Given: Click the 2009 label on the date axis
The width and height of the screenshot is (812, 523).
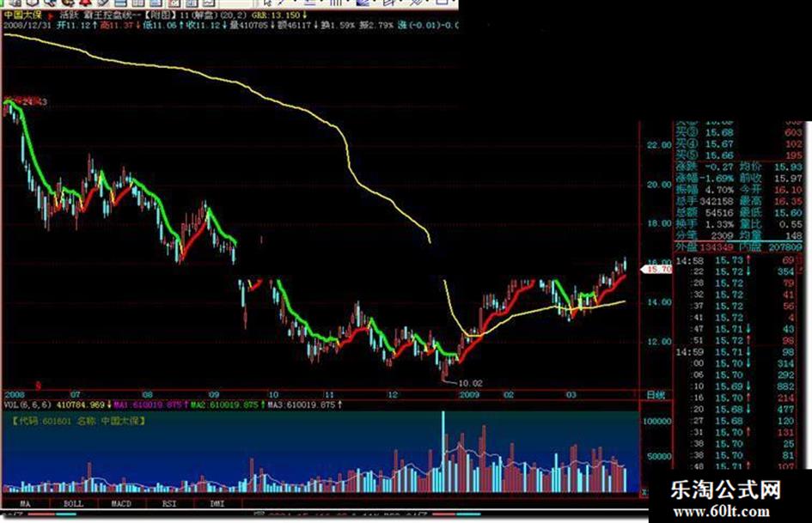Looking at the screenshot, I should pos(469,394).
